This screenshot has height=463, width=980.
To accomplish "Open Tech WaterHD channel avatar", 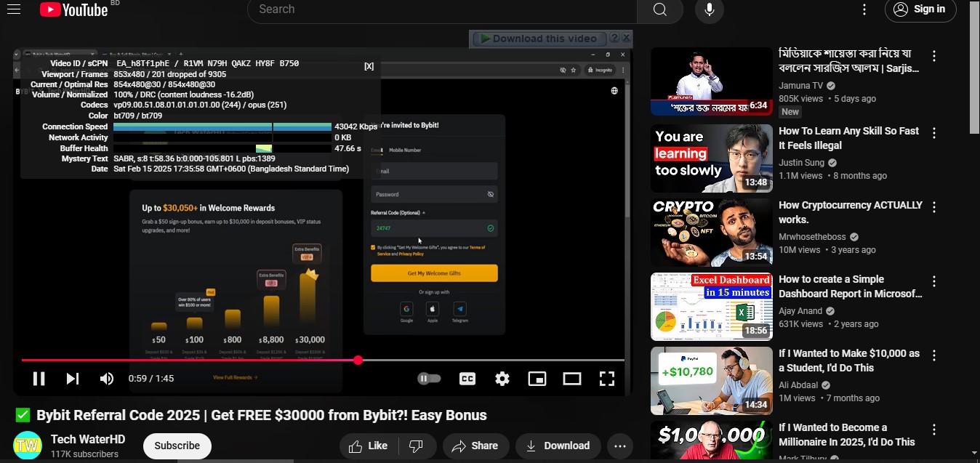I will (x=28, y=446).
